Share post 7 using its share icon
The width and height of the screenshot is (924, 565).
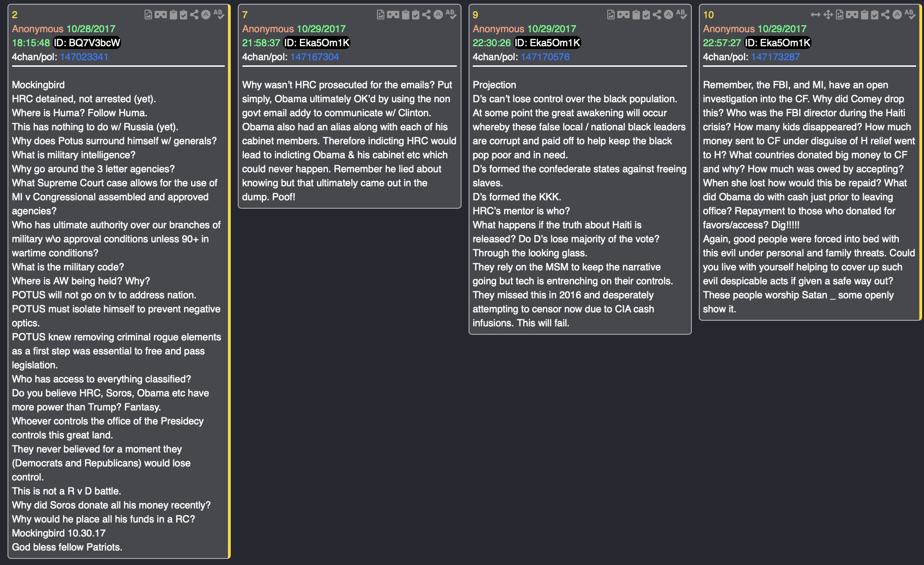(426, 15)
